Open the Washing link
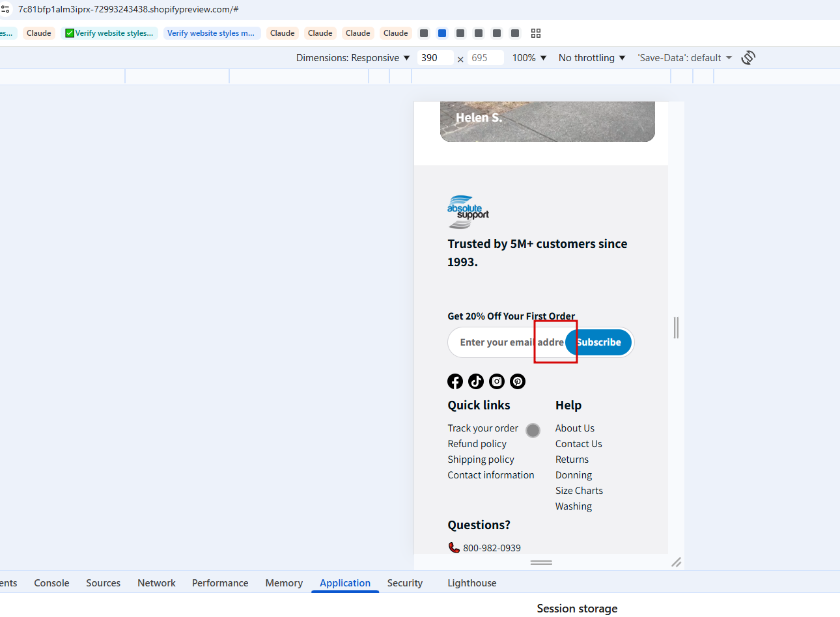This screenshot has width=840, height=617. click(x=574, y=506)
